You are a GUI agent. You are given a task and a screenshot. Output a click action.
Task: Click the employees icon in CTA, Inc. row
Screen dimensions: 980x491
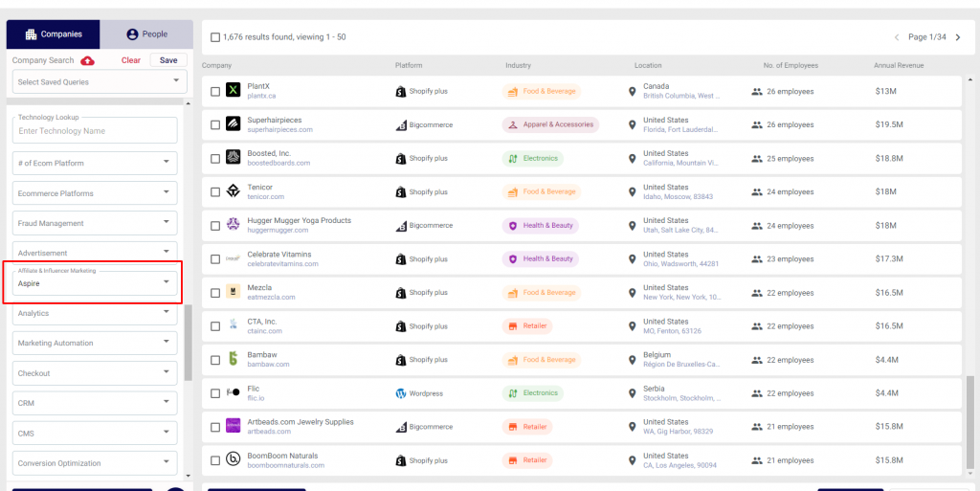[757, 326]
